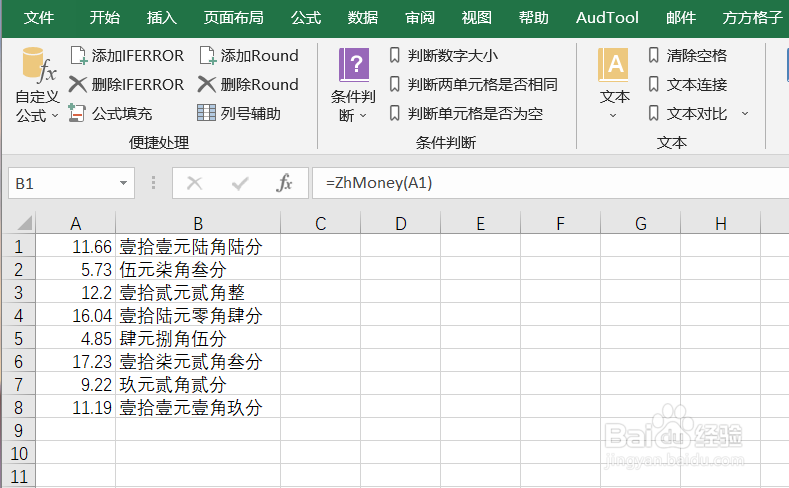
Task: Switch to the 方方格子 tab
Action: pyautogui.click(x=752, y=18)
